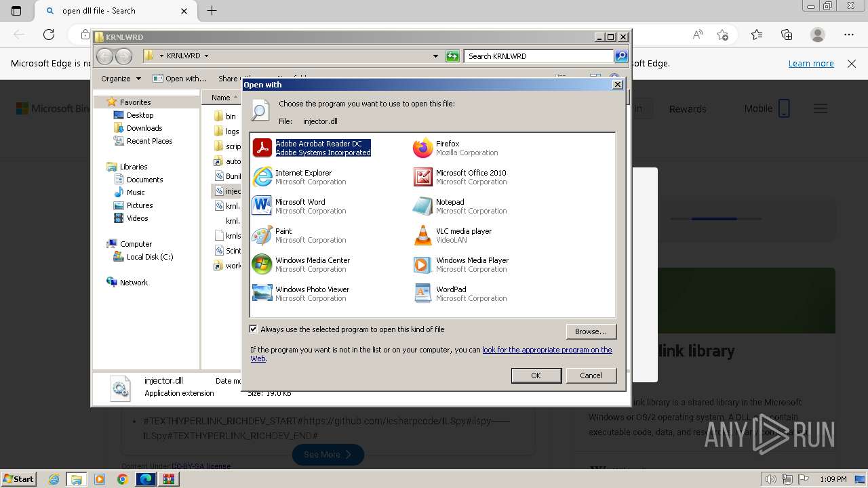
Task: Click the OK button
Action: click(x=536, y=375)
